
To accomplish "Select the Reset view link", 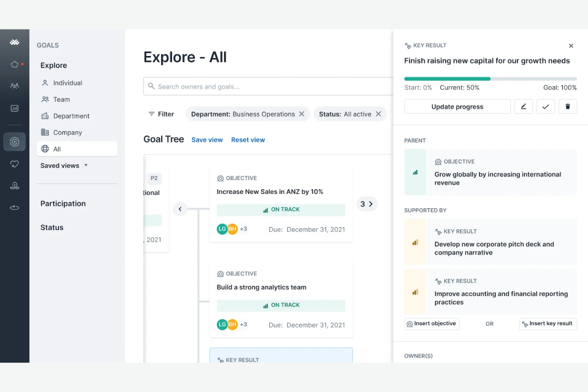I will (x=248, y=139).
